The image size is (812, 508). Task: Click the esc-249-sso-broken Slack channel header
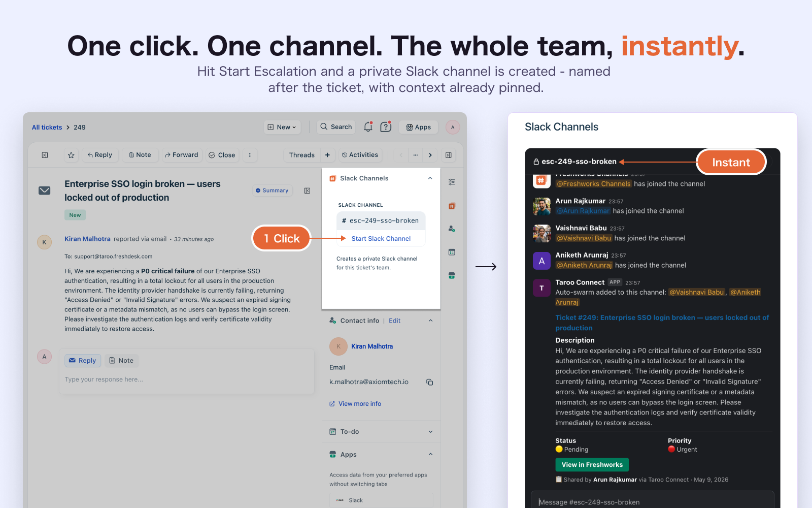click(x=575, y=162)
